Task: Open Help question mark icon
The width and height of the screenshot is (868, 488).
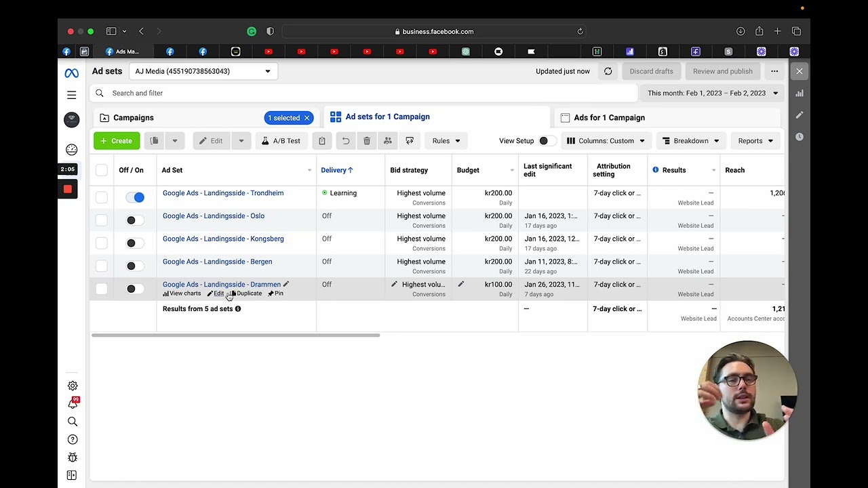Action: (73, 439)
